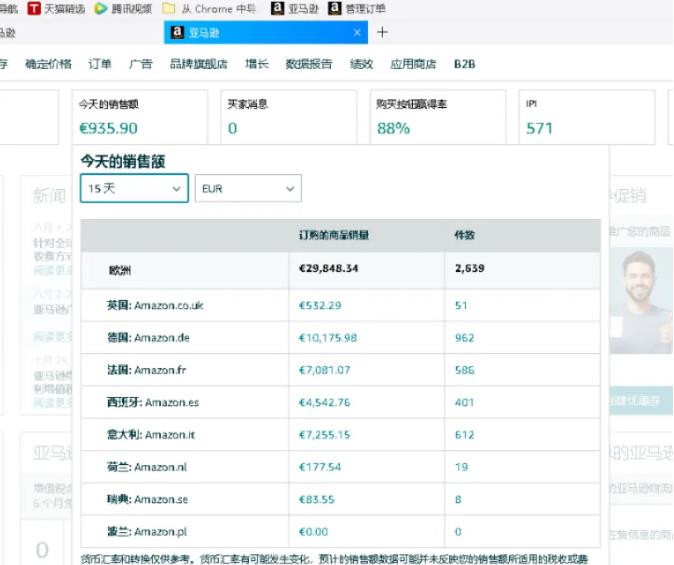The width and height of the screenshot is (674, 565).
Task: Open Amazon.nl sales €177.54
Action: [320, 467]
